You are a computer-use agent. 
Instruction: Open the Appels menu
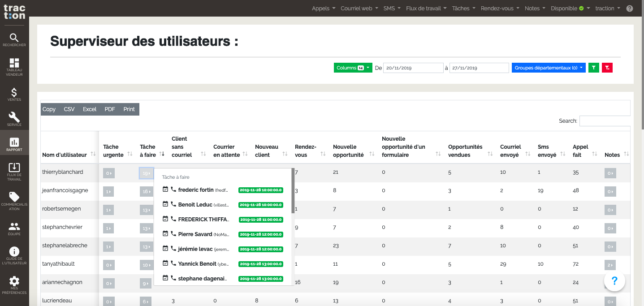(324, 9)
